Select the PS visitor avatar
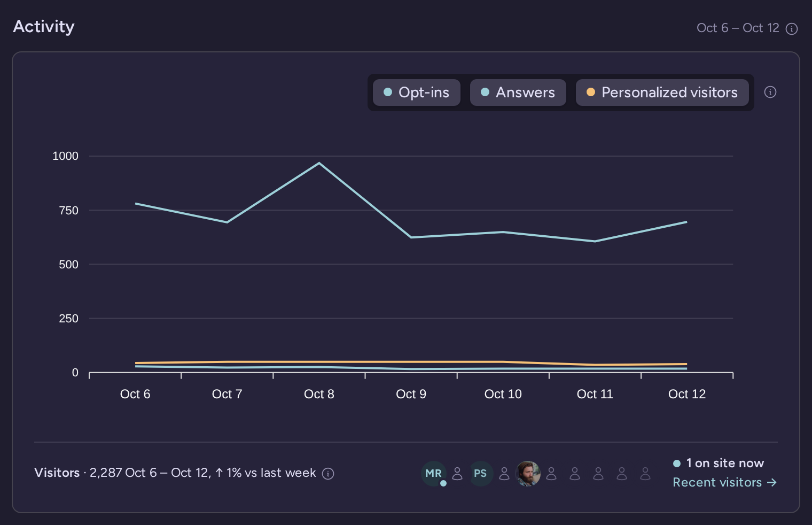Screen dimensions: 812x525 tap(480, 473)
